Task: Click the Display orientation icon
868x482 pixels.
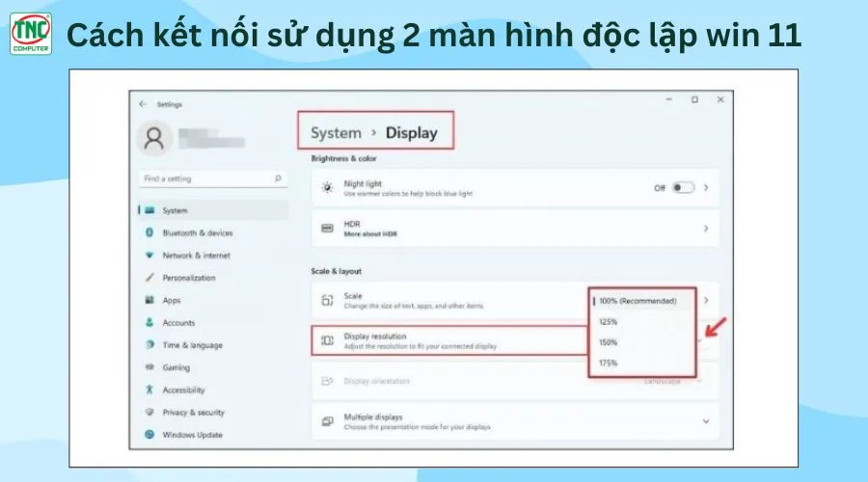Action: (x=327, y=381)
